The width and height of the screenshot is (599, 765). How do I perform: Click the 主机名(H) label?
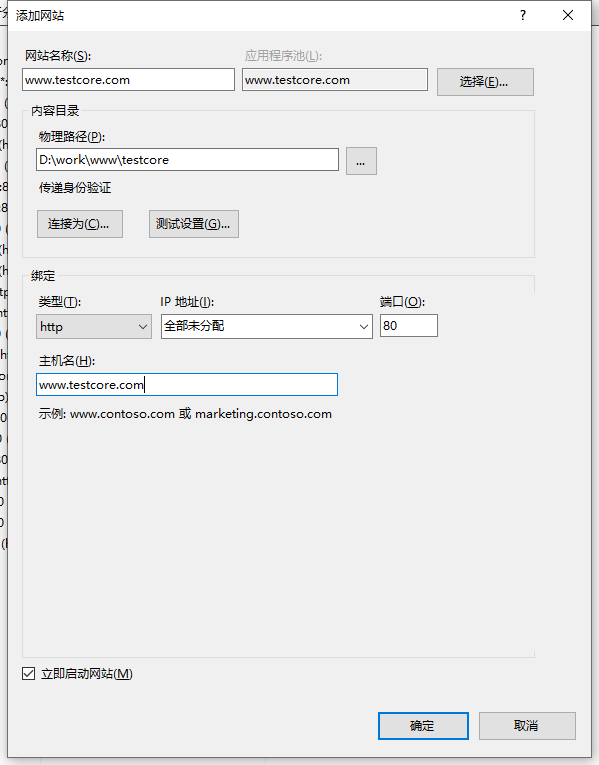pyautogui.click(x=67, y=361)
